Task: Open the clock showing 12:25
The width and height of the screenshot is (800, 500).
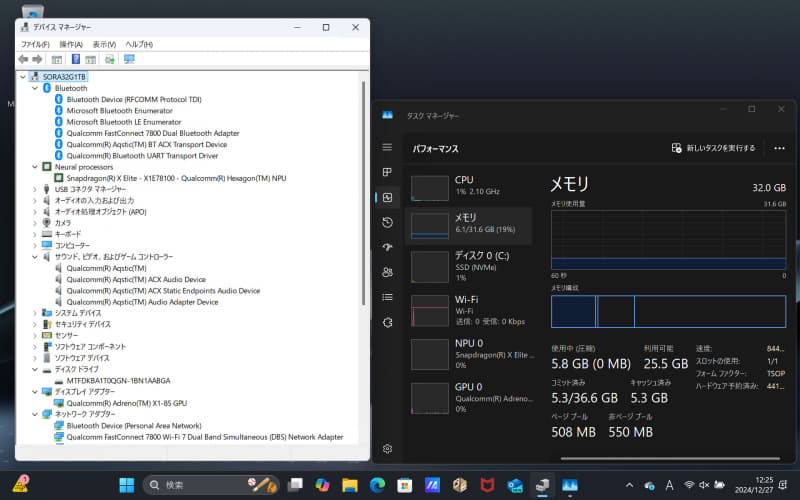Action: (754, 485)
